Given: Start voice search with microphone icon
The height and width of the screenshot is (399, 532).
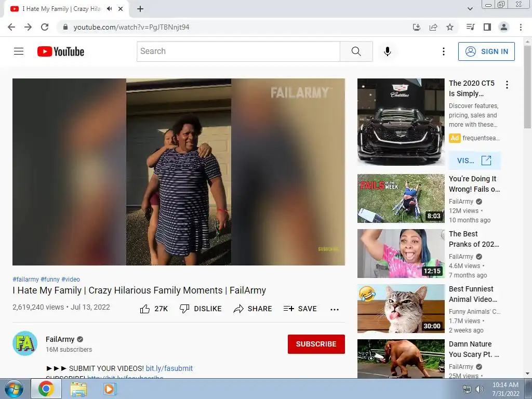Looking at the screenshot, I should [387, 51].
